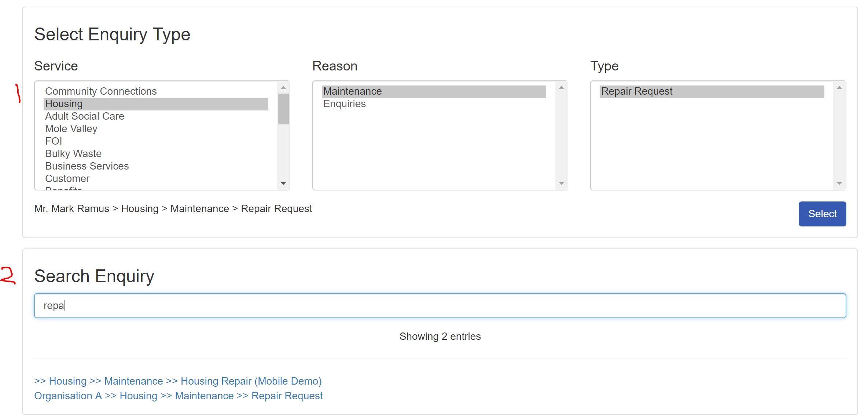Focus the Search Enquiry text field
Viewport: 868px width, 418px height.
(x=440, y=305)
